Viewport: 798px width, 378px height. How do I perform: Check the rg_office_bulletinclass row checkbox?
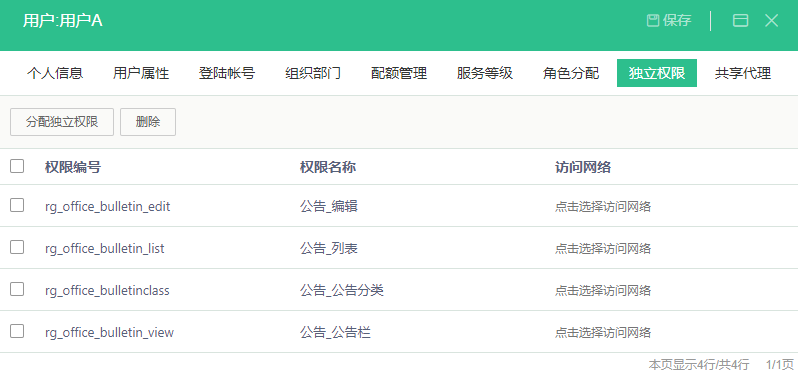point(17,289)
